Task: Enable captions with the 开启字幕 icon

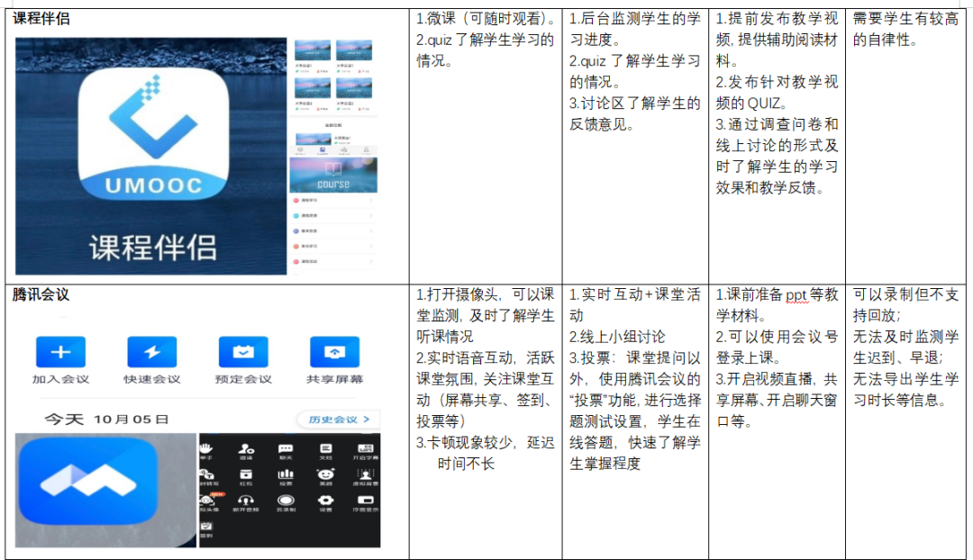Action: (x=366, y=447)
